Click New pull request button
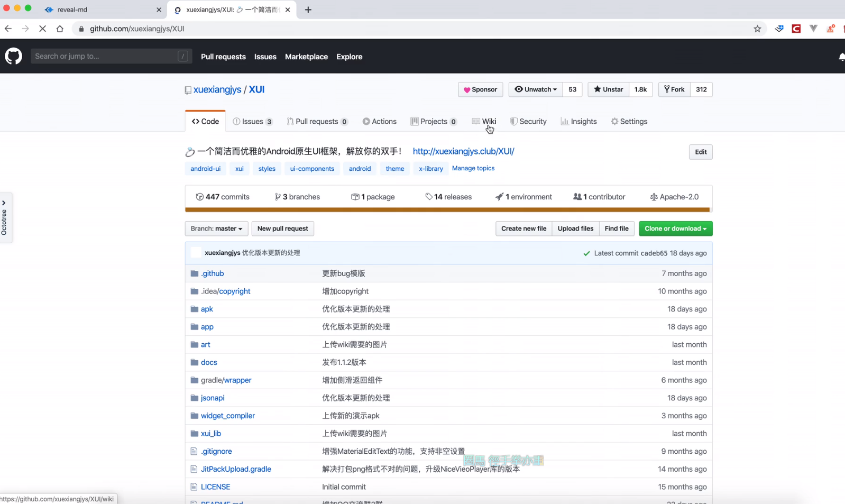The width and height of the screenshot is (845, 504). coord(282,228)
